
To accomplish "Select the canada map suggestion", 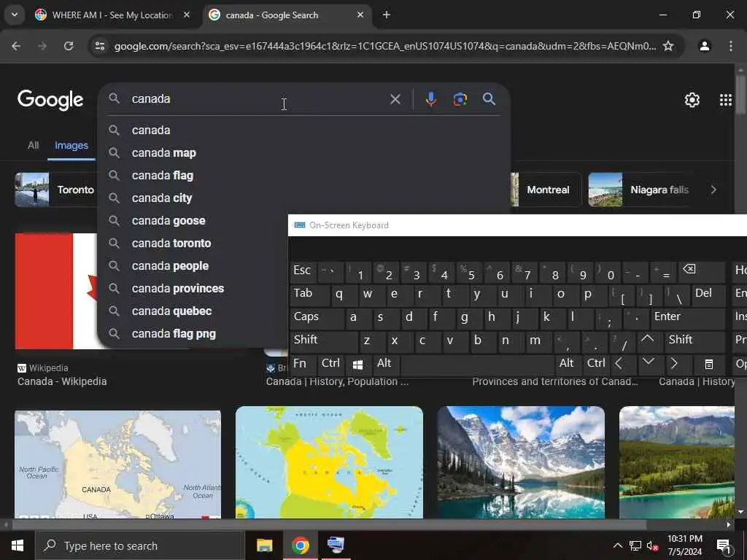I will click(x=305, y=153).
